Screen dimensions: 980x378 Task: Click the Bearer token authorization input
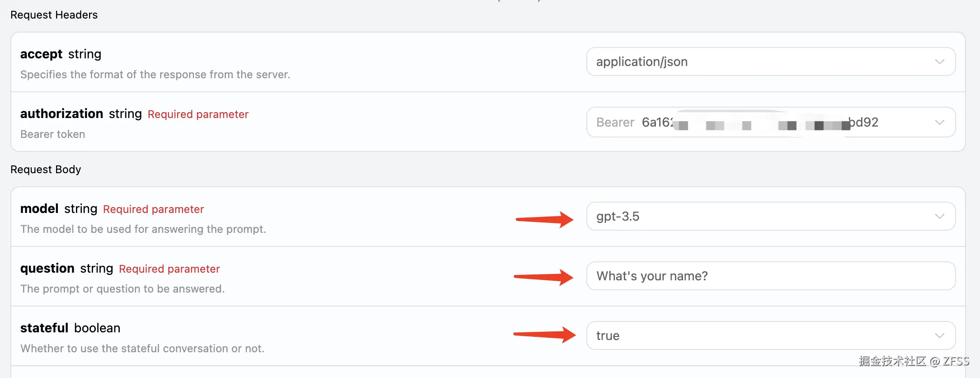759,122
